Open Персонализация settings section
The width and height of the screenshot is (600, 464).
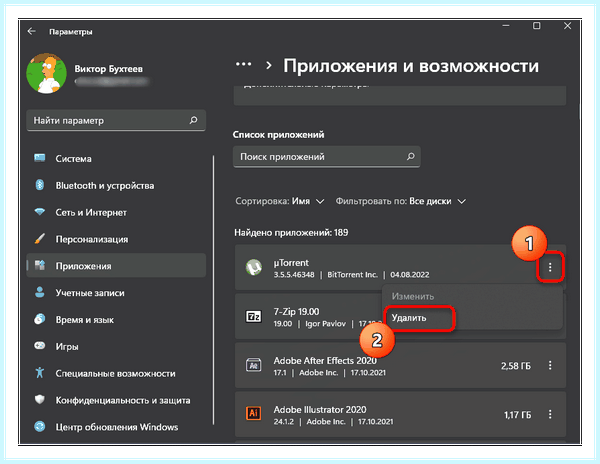pos(116,239)
